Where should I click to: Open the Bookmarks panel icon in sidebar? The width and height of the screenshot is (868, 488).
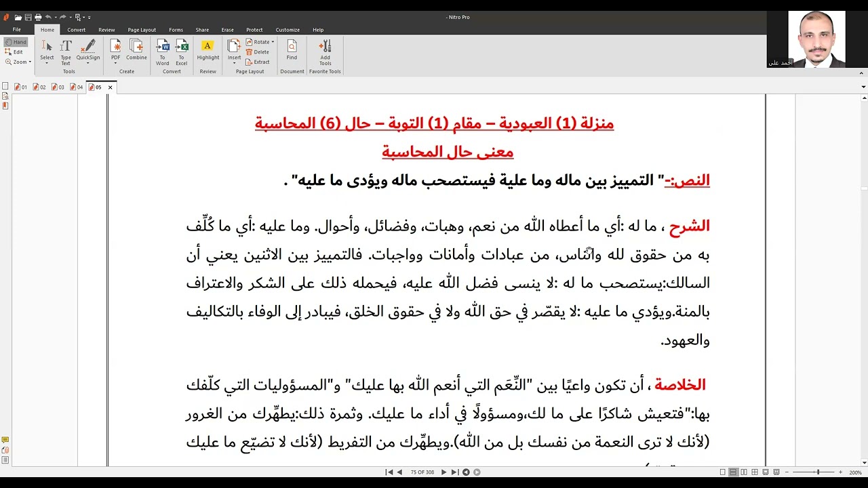click(x=5, y=106)
